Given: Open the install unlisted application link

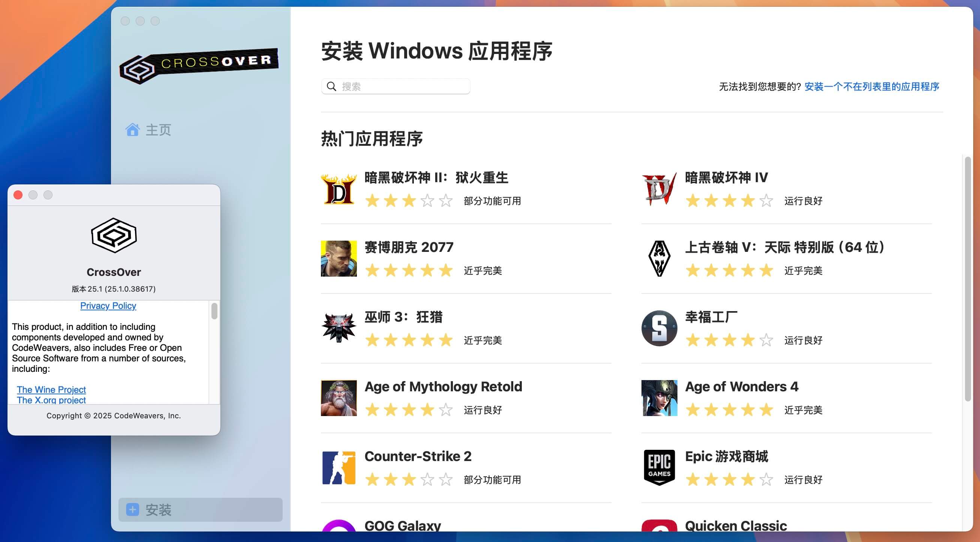Looking at the screenshot, I should tap(872, 86).
